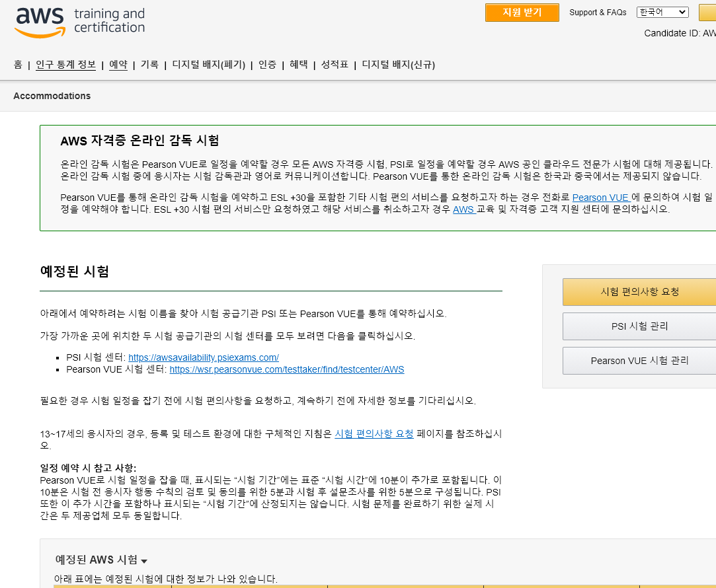Open the 성적표 menu item
This screenshot has width=716, height=588.
click(335, 65)
